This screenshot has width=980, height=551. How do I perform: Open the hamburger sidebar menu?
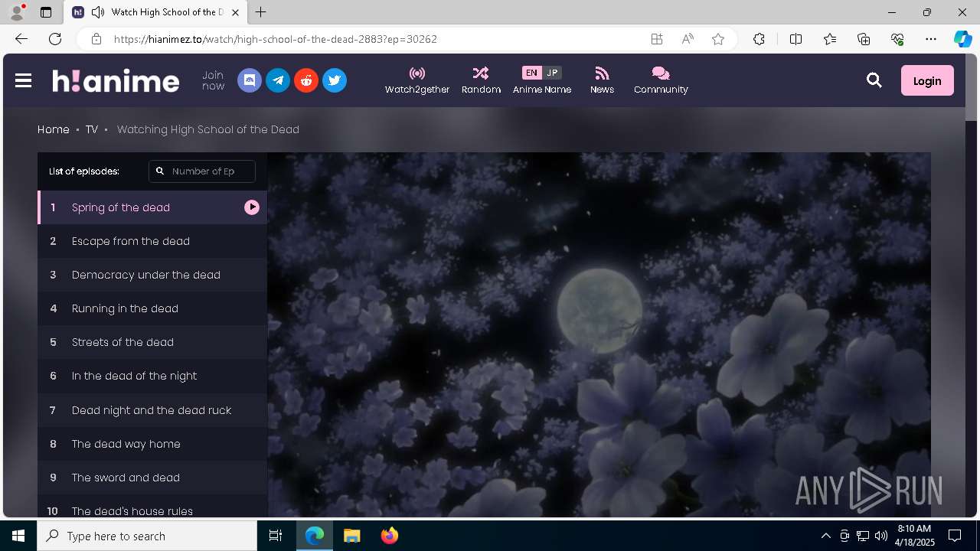(23, 80)
